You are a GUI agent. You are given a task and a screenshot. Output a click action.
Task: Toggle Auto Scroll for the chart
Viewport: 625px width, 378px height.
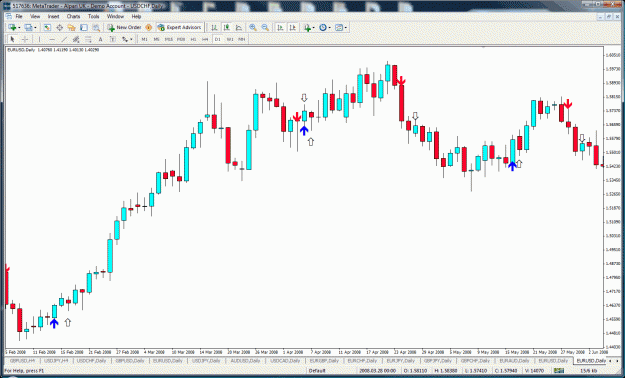pos(280,28)
